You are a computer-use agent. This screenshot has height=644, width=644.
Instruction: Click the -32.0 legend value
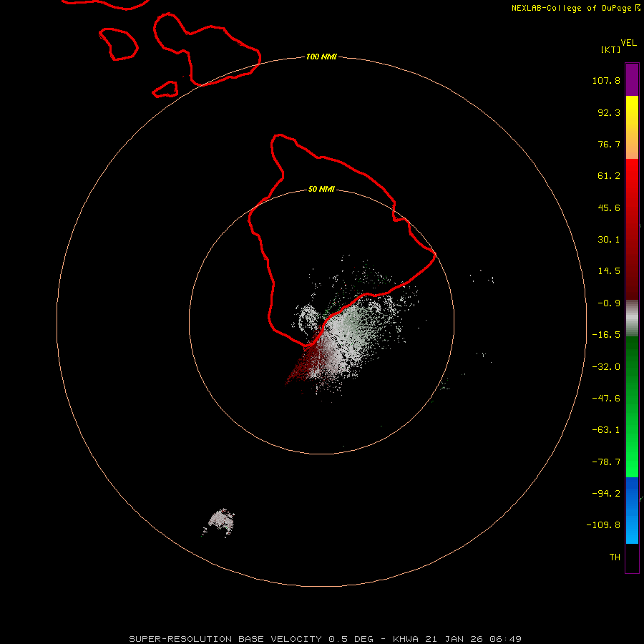tap(606, 367)
